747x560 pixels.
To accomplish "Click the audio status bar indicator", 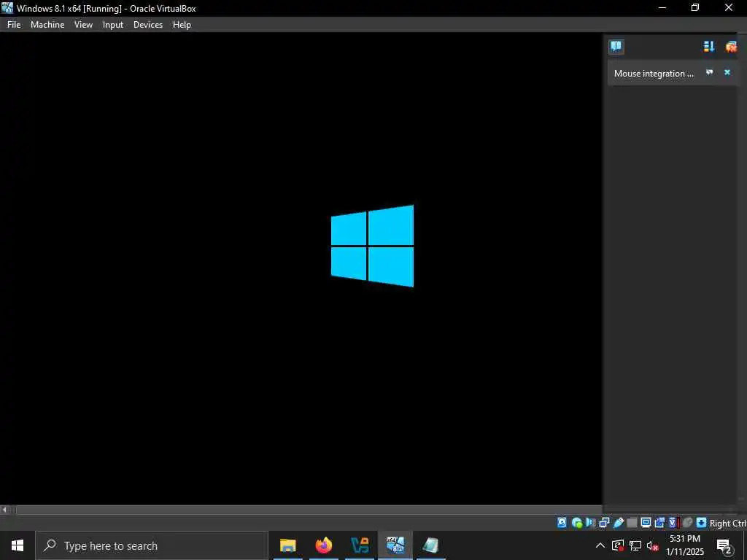I will point(591,523).
